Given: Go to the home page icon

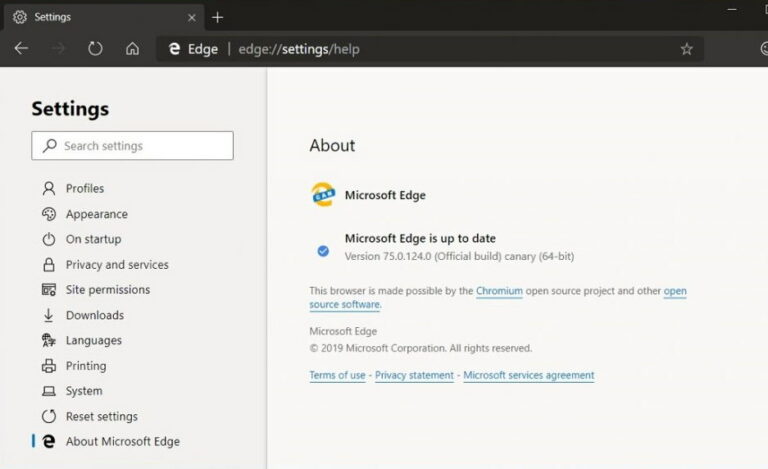Looking at the screenshot, I should (132, 48).
